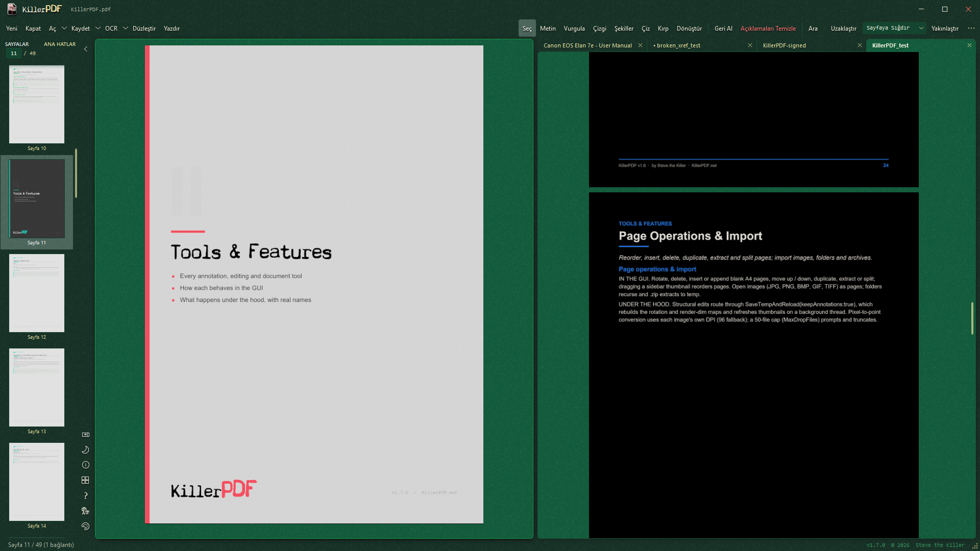Viewport: 980px width, 551px height.
Task: Click the 'Page operations & import' blue subheading
Action: point(657,269)
